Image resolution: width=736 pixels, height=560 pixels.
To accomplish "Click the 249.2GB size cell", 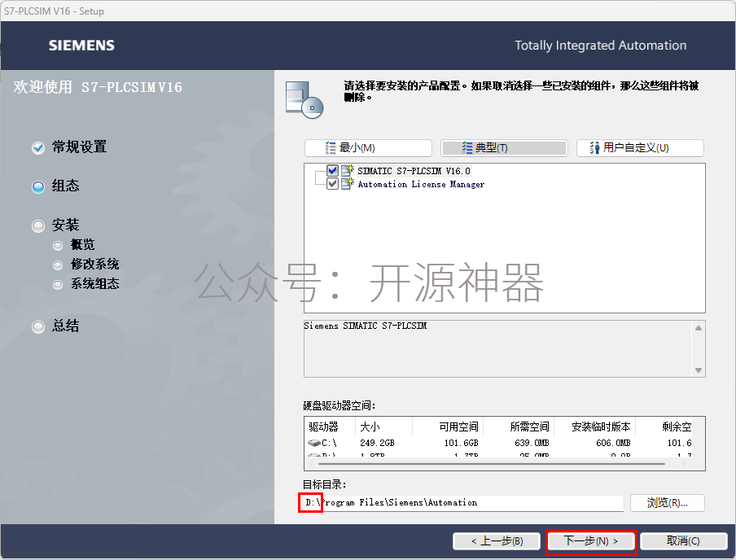I will (x=378, y=443).
